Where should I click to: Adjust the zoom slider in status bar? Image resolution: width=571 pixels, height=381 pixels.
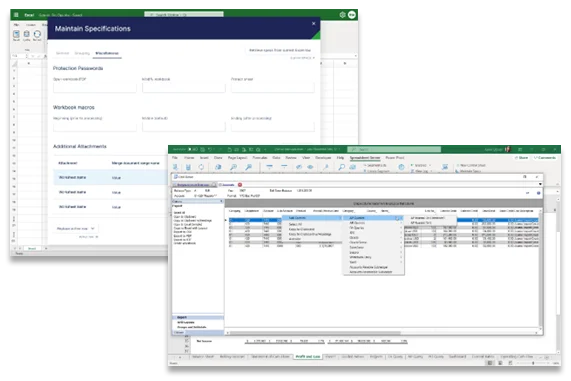tap(533, 363)
